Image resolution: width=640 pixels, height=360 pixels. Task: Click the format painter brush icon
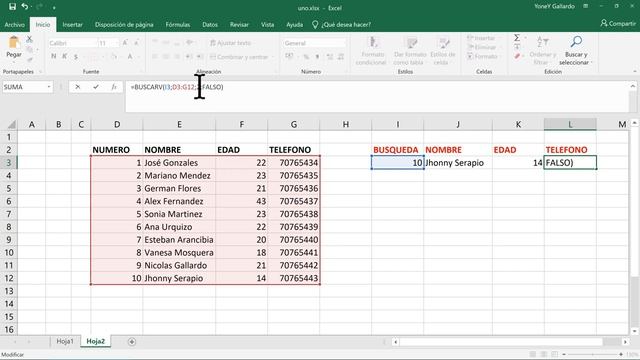pyautogui.click(x=29, y=60)
